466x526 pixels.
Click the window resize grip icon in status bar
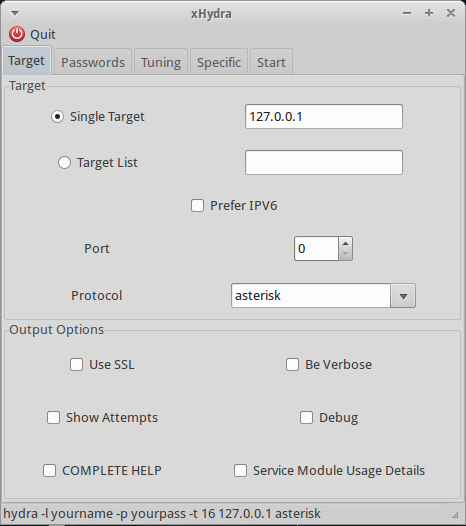(455, 515)
